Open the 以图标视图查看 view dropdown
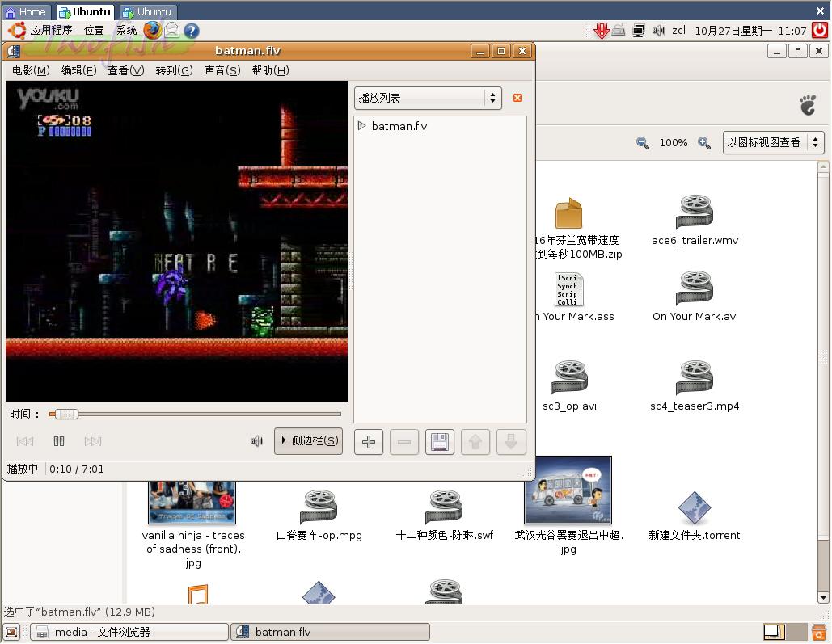This screenshot has height=644, width=832. pyautogui.click(x=773, y=142)
